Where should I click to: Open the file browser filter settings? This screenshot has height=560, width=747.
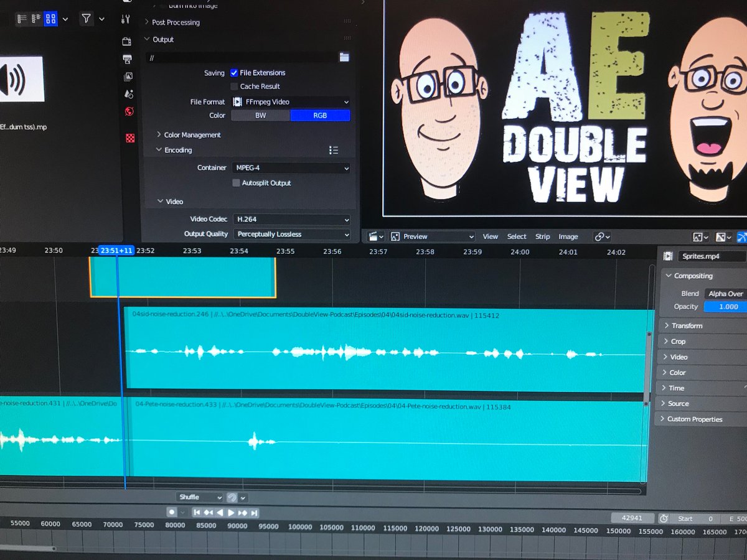[86, 19]
